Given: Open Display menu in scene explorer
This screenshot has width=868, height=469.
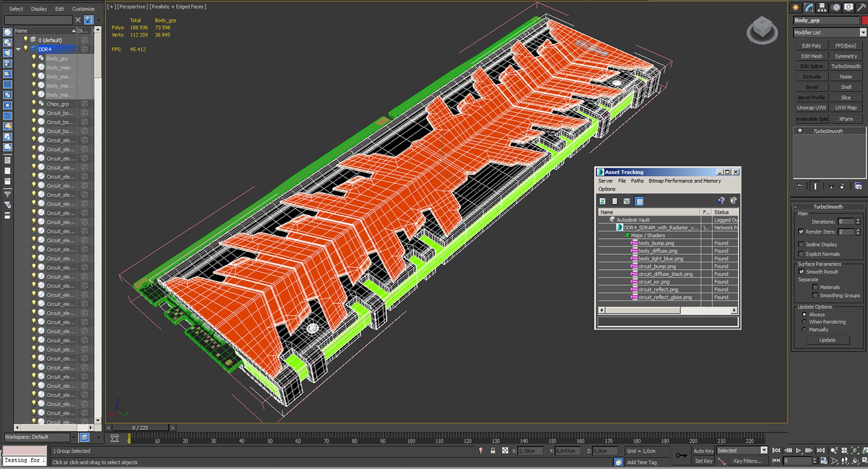Looking at the screenshot, I should click(39, 9).
